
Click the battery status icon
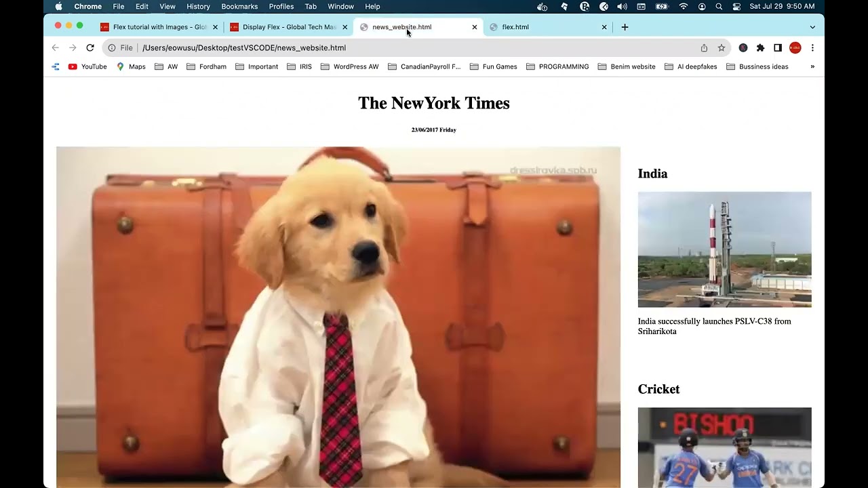662,7
